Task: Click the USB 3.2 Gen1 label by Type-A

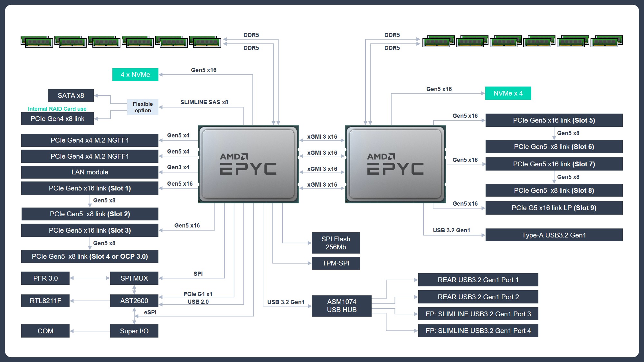Action: click(x=451, y=230)
